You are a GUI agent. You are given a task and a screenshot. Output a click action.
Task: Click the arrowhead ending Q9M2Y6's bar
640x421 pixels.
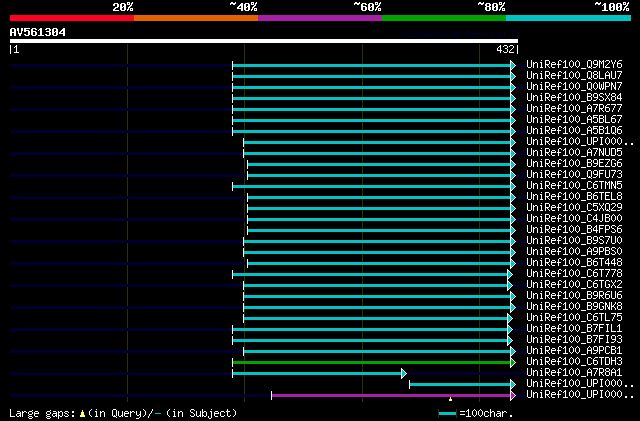click(513, 65)
